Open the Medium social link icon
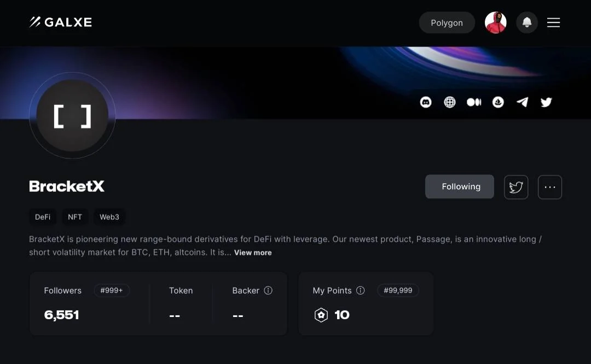 (474, 102)
